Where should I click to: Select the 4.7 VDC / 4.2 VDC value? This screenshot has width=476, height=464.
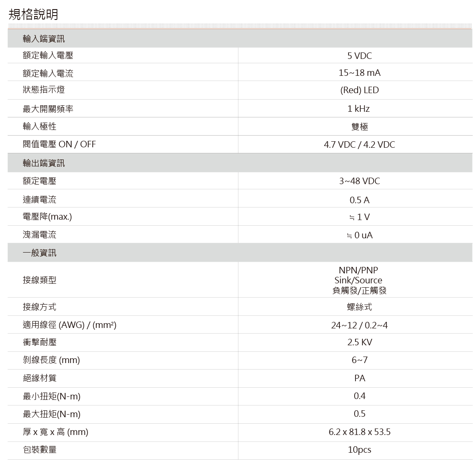(359, 144)
